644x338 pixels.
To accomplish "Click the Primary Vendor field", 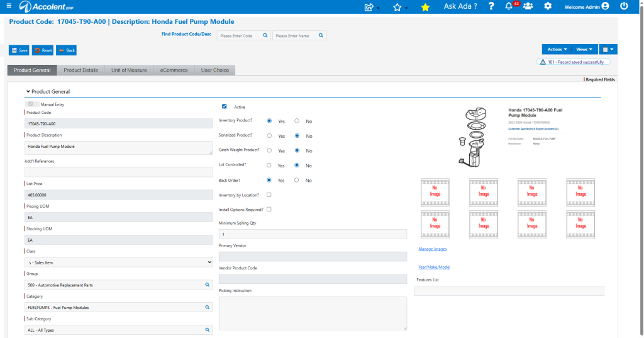I will click(x=313, y=257).
